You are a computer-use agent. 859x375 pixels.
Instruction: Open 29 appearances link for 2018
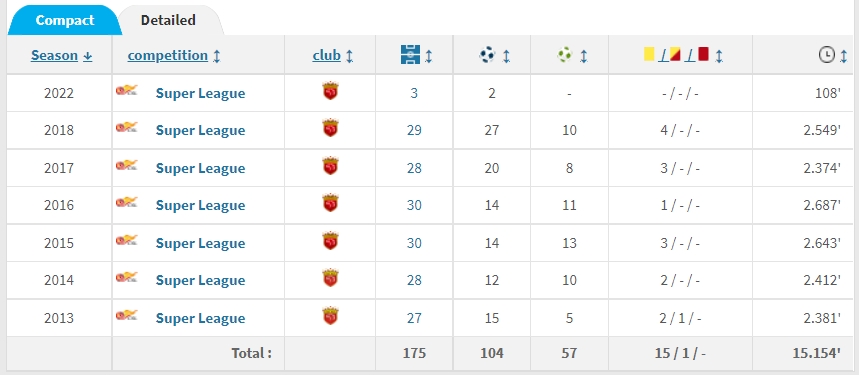pos(414,130)
